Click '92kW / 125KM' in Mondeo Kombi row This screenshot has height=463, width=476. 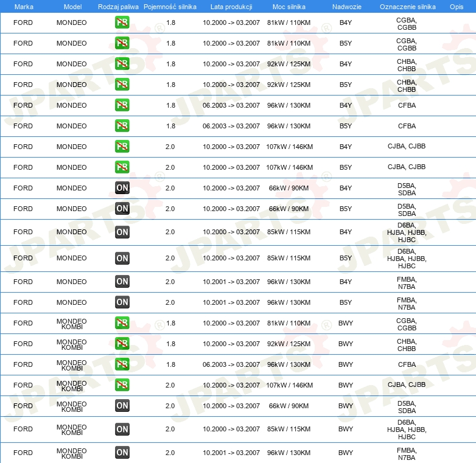289,344
